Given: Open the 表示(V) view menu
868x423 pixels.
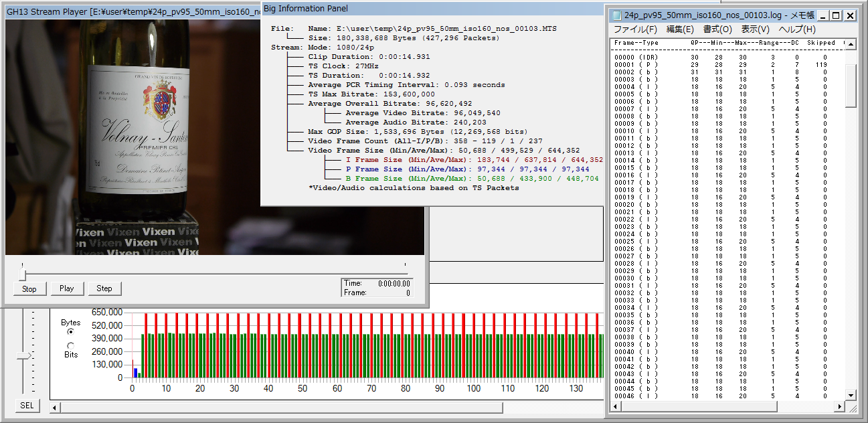Looking at the screenshot, I should [x=755, y=29].
